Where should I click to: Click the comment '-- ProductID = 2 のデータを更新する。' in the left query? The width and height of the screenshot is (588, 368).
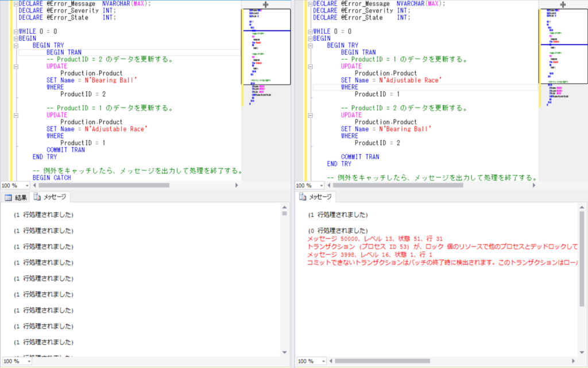coord(110,59)
